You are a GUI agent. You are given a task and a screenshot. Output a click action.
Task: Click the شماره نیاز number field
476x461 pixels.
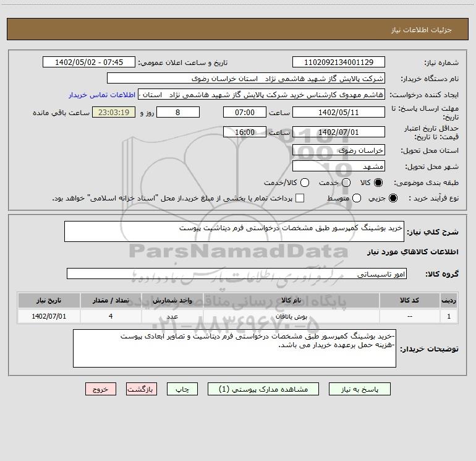pyautogui.click(x=338, y=62)
